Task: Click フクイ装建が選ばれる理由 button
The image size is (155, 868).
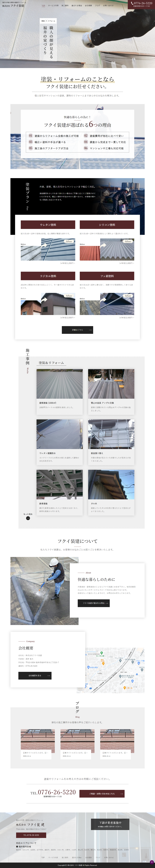Action: [x=94, y=603]
